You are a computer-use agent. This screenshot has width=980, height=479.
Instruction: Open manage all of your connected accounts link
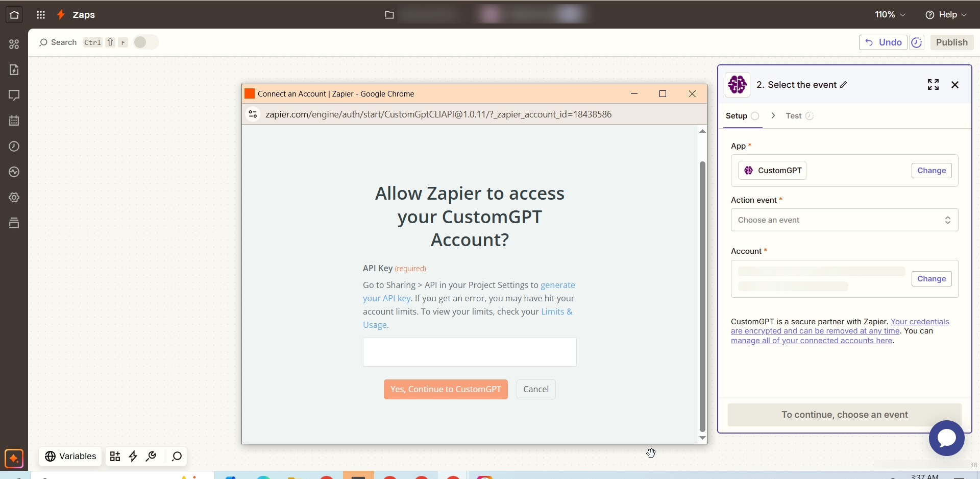click(x=812, y=341)
